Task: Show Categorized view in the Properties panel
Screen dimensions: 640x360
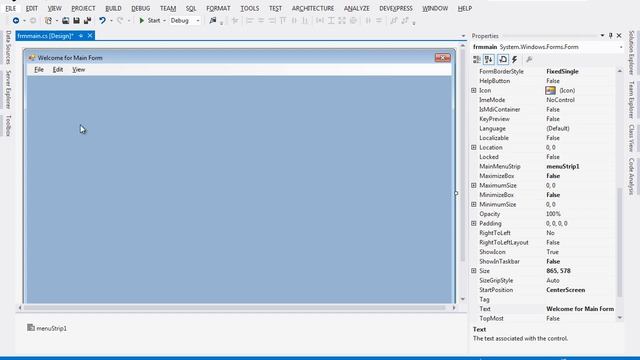Action: 476,60
